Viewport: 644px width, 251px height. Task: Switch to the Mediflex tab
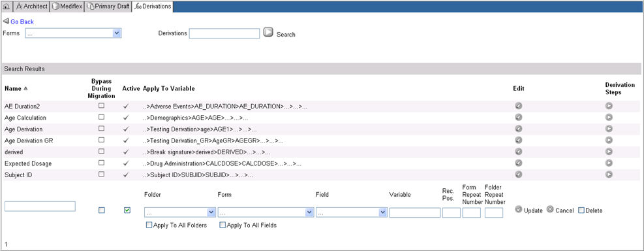coord(67,7)
